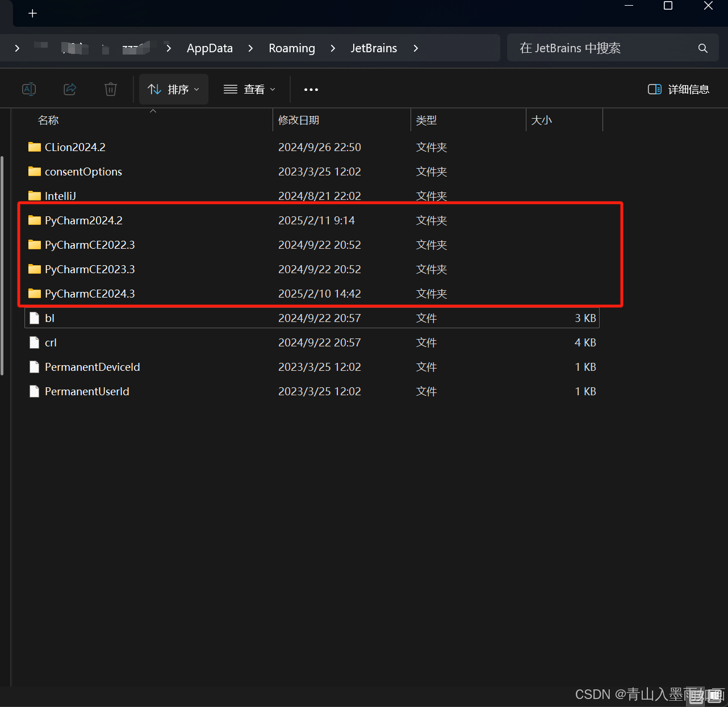Click the folder icon of CLion2024.2

[35, 147]
